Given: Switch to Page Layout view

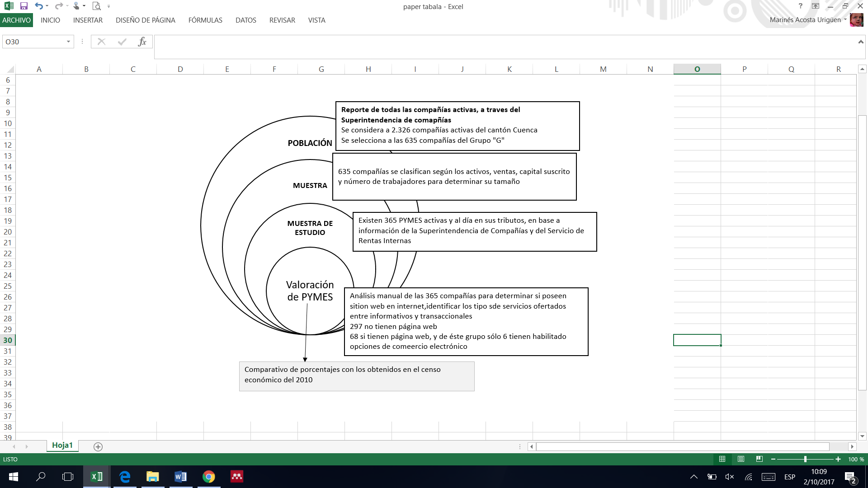Looking at the screenshot, I should click(x=741, y=459).
